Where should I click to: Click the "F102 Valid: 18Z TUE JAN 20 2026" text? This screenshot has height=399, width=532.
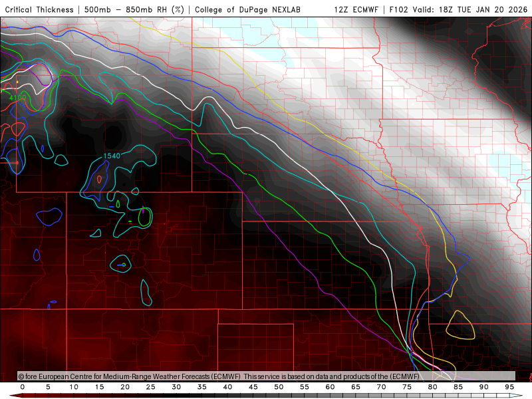pos(458,9)
